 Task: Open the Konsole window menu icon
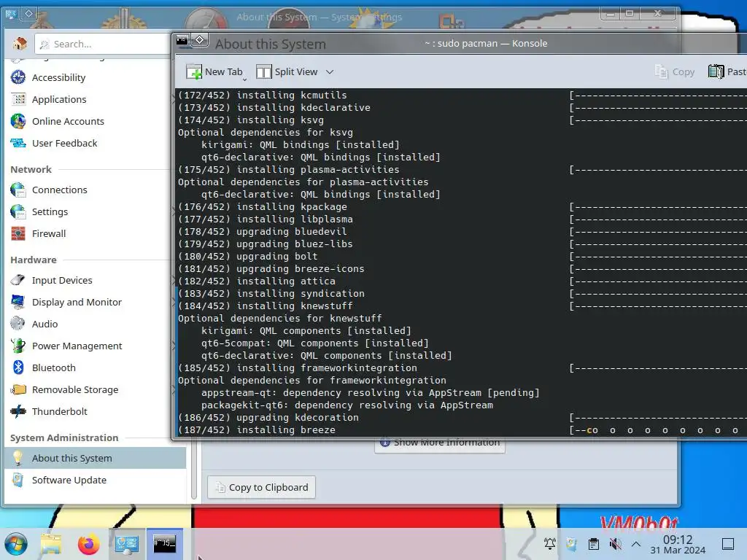[x=182, y=41]
